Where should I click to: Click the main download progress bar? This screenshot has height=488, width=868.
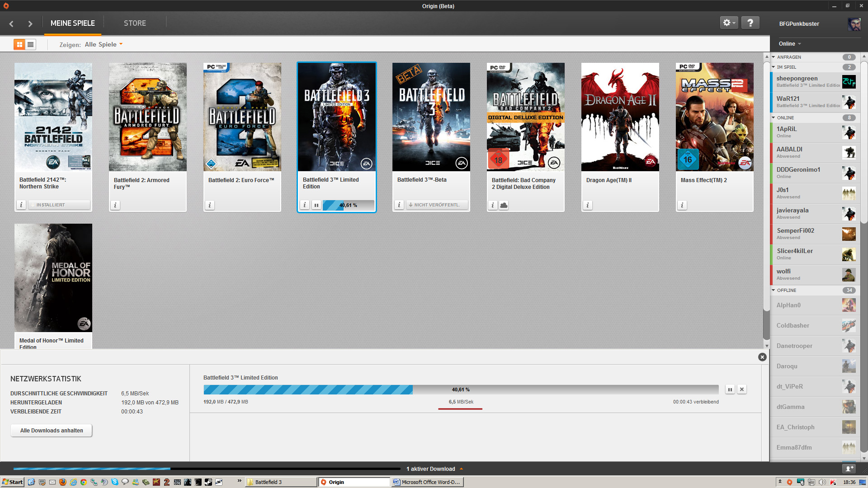pos(461,389)
